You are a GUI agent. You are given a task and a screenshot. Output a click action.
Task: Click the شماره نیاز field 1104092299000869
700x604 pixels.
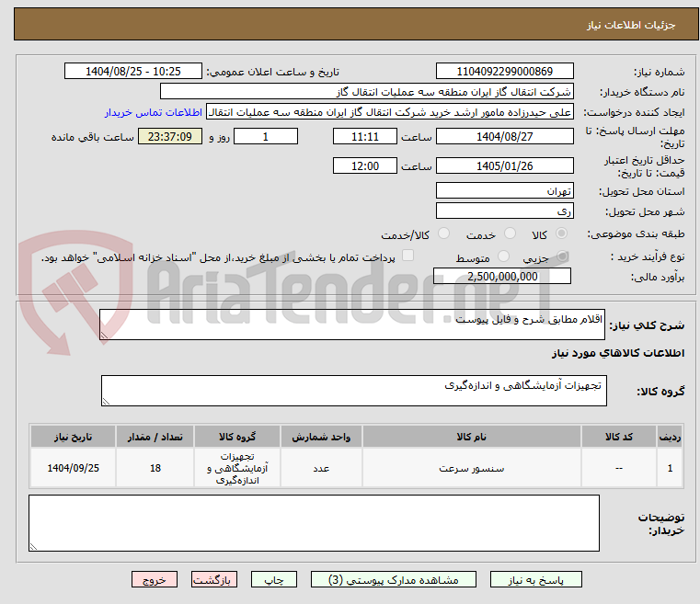click(504, 72)
